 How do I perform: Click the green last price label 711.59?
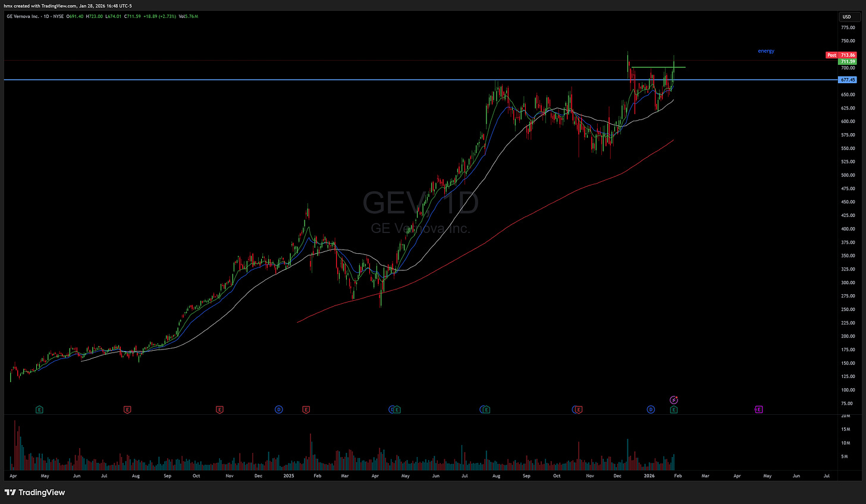pyautogui.click(x=847, y=61)
